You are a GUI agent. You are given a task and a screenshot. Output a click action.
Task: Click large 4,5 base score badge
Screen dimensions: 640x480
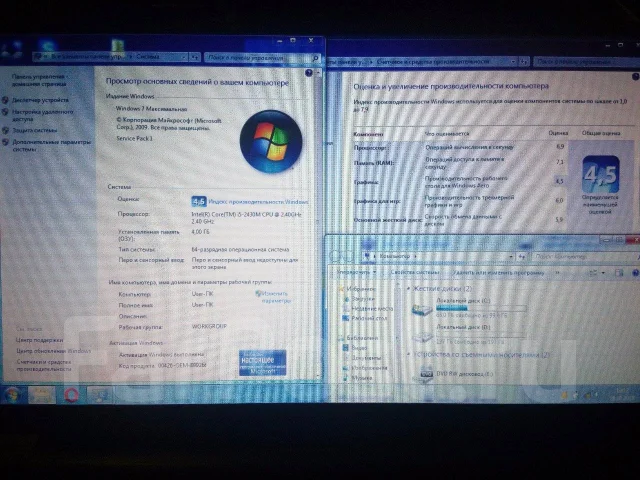coord(600,174)
